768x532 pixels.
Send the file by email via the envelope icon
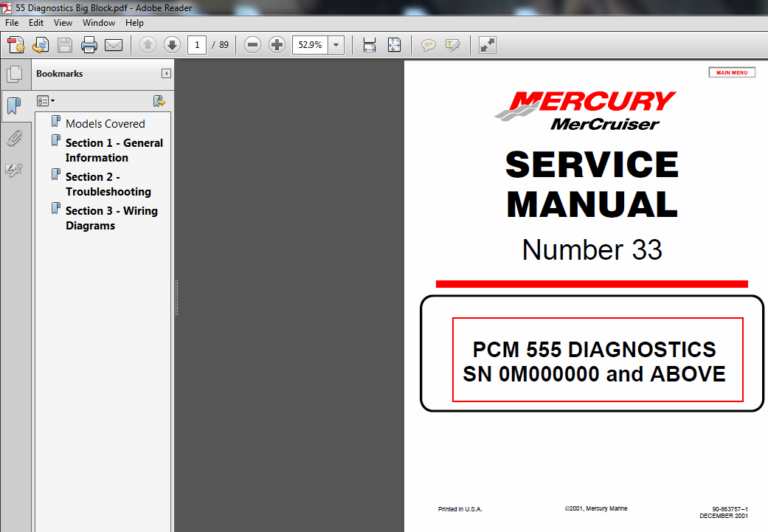coord(114,45)
